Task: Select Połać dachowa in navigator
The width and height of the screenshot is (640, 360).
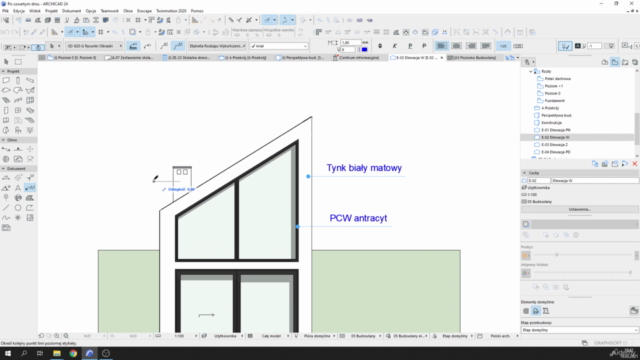Action: point(558,79)
